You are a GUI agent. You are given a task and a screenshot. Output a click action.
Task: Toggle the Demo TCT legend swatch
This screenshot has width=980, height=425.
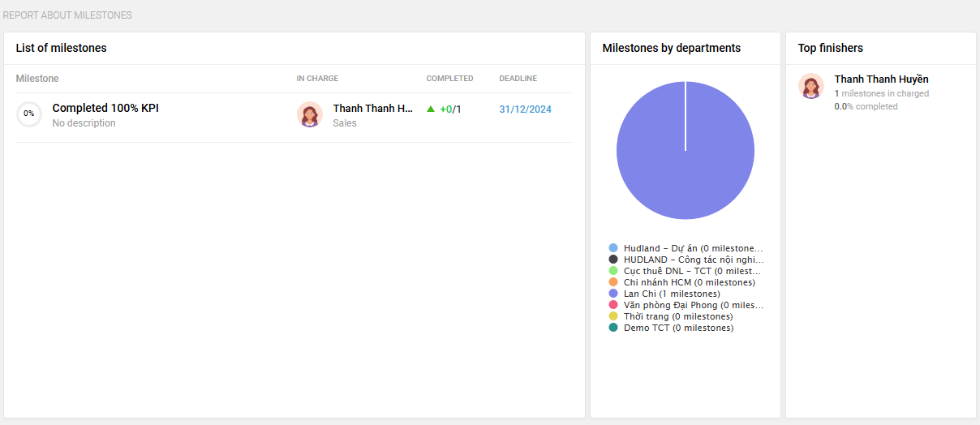pos(613,328)
